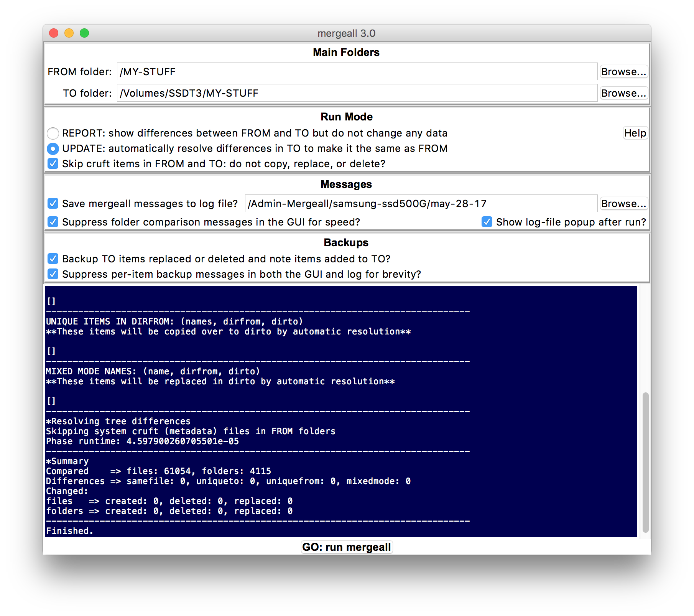The image size is (694, 616).
Task: Click GO: run mergeall button
Action: click(347, 547)
